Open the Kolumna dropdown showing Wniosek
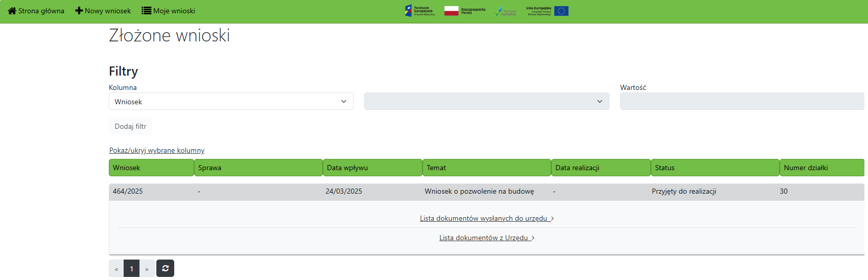Screen dimensions: 868x280 (x=231, y=101)
